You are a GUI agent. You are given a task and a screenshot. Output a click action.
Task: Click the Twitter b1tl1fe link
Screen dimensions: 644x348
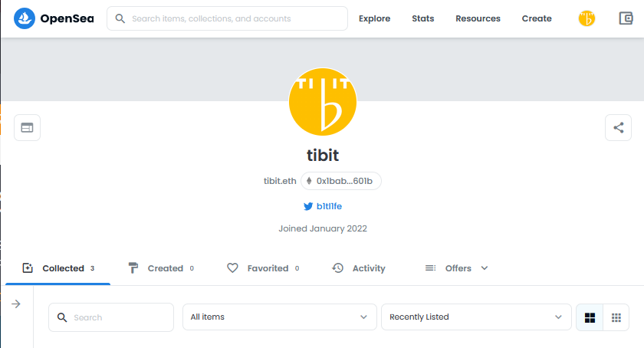(x=327, y=206)
